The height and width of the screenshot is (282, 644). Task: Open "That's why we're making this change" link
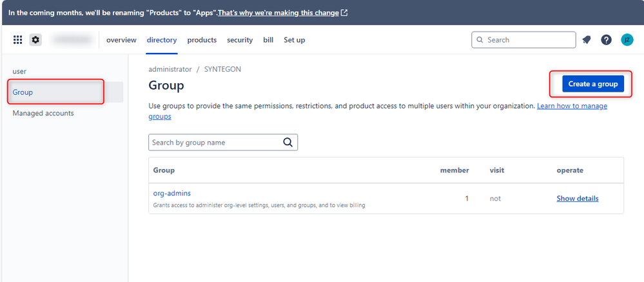tap(278, 13)
